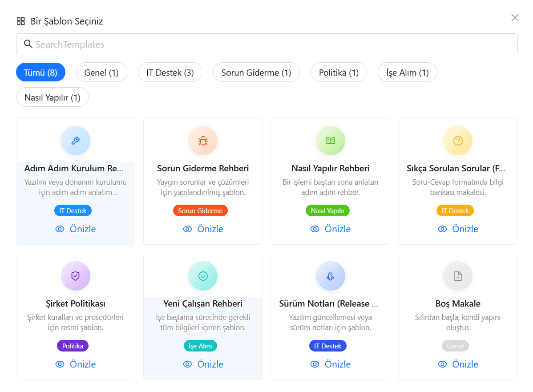The width and height of the screenshot is (533, 392).
Task: Filter templates by IT Destek (3)
Action: click(x=170, y=73)
